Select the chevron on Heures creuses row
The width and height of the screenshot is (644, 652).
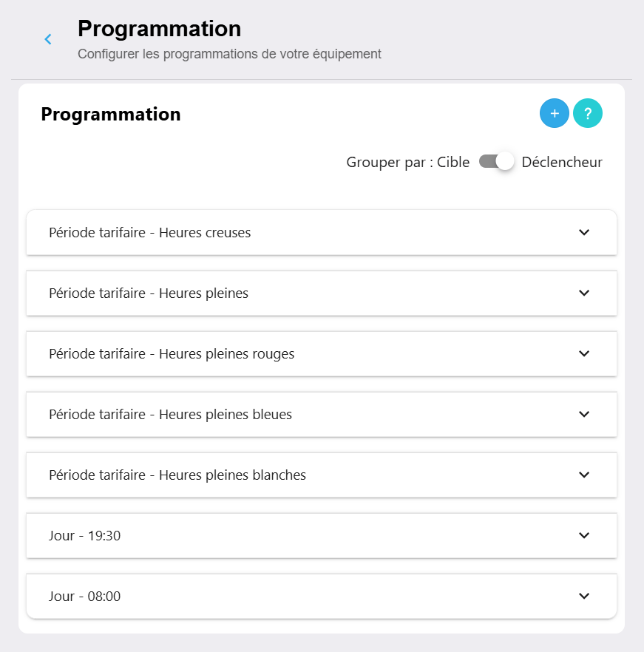click(x=583, y=232)
